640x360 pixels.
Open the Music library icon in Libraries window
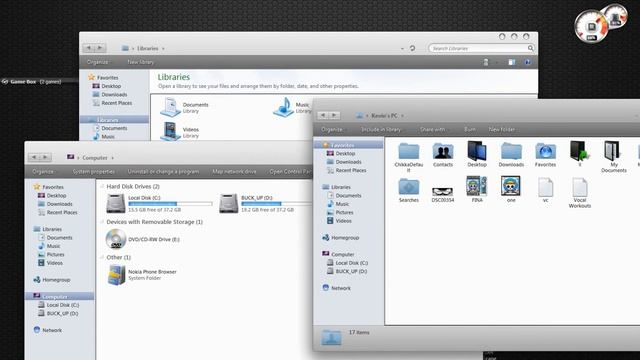click(283, 107)
